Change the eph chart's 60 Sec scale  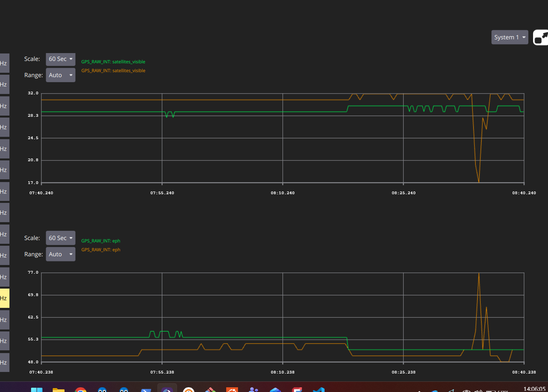(x=61, y=238)
